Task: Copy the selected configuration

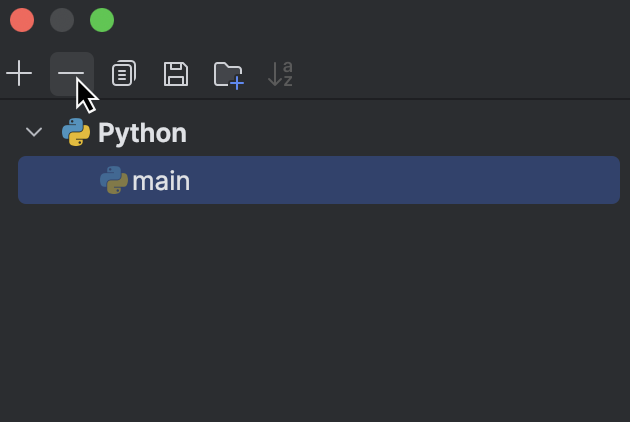Action: click(124, 74)
